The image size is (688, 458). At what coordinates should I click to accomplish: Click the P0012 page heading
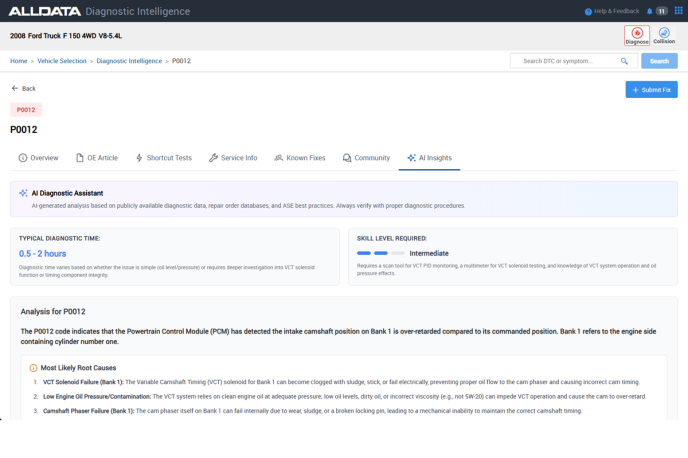(24, 130)
